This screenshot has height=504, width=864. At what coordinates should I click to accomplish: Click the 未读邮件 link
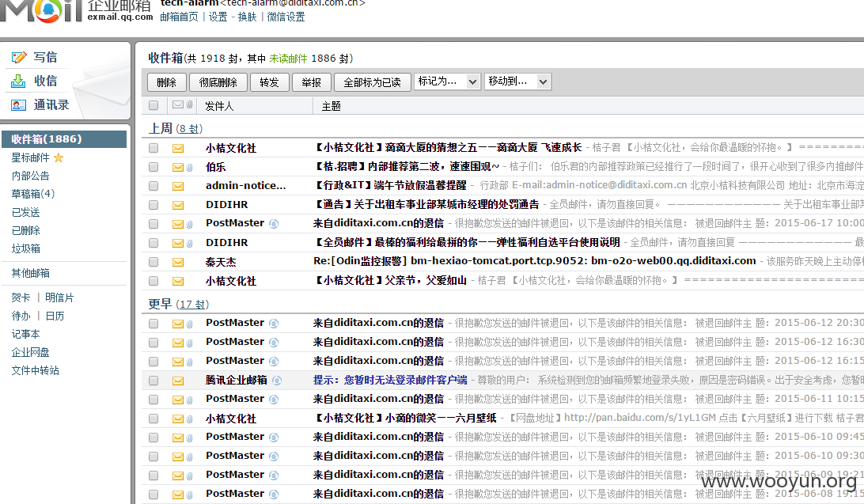coord(288,59)
